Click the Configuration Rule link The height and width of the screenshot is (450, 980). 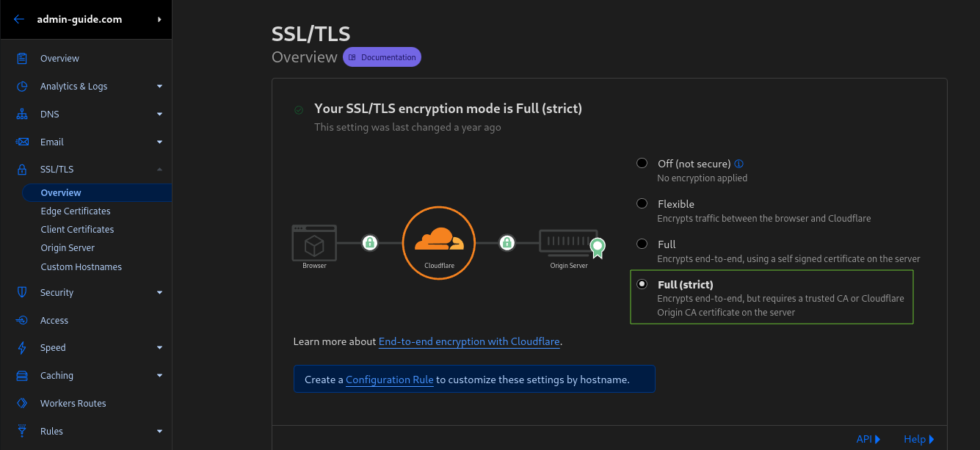click(389, 380)
